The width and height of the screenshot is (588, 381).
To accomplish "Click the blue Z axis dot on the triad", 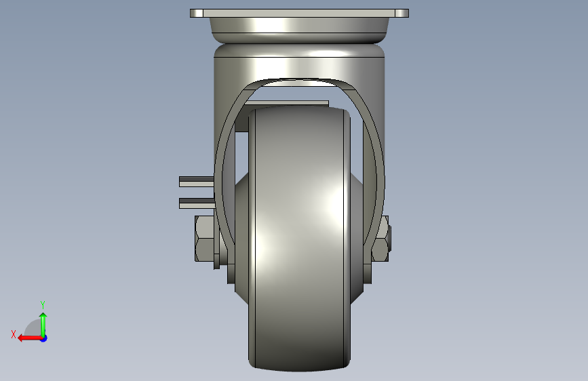I will tap(44, 338).
